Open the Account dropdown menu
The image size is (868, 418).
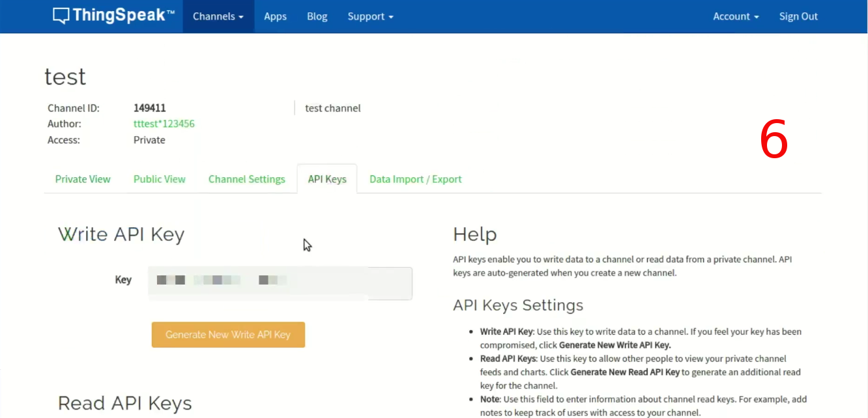click(736, 16)
